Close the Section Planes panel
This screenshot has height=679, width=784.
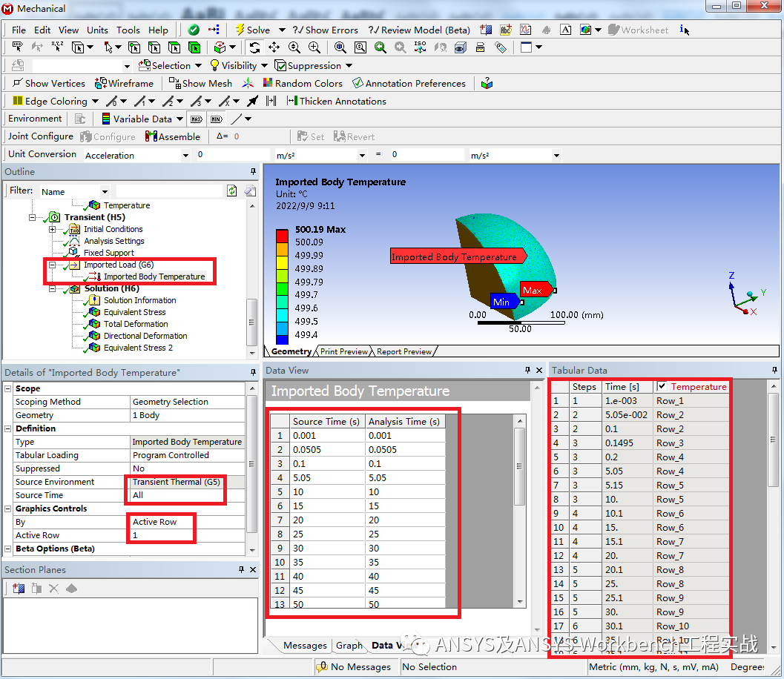[x=252, y=569]
